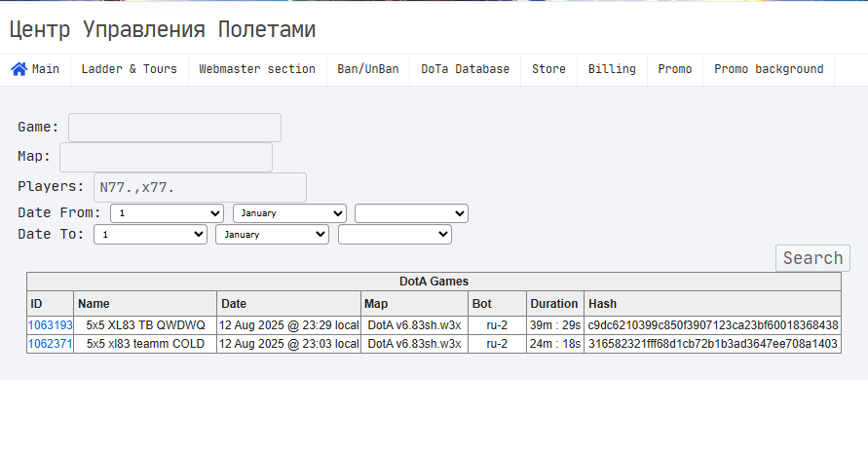Click the hash starting with c9dc6210

(x=713, y=325)
